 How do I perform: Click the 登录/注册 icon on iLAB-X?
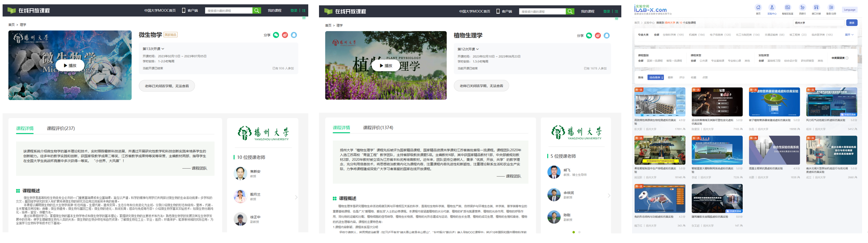point(831,8)
